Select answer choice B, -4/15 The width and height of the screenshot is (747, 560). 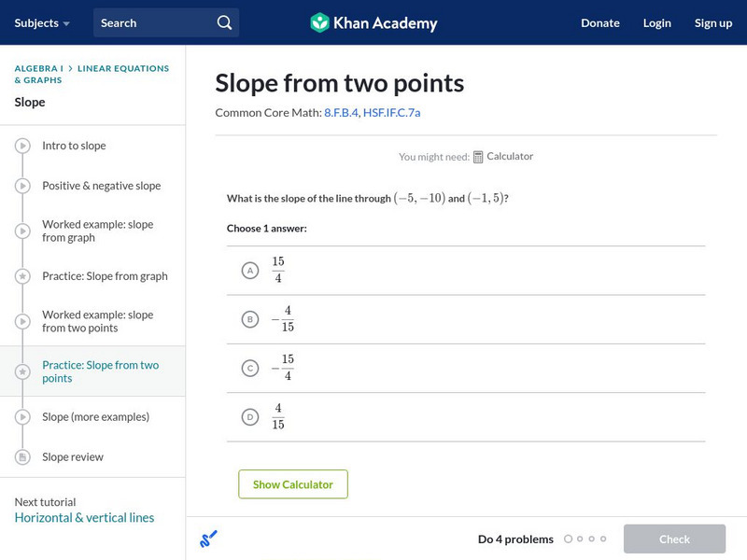tap(249, 319)
